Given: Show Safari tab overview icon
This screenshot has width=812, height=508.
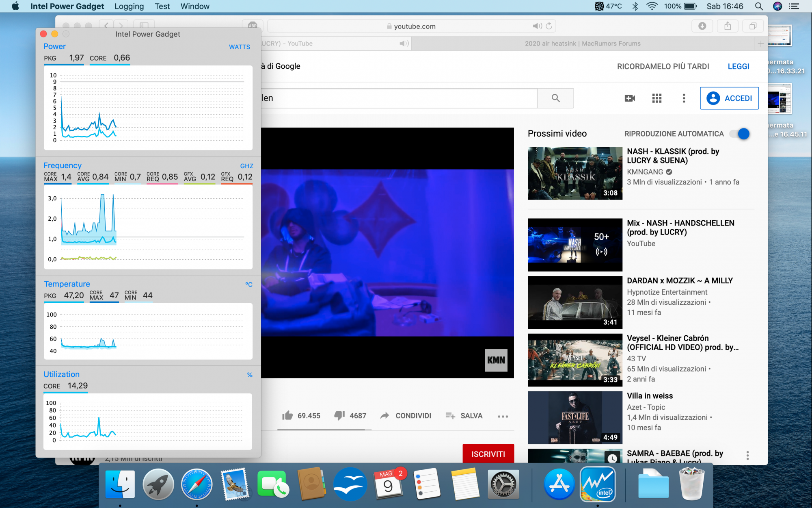Looking at the screenshot, I should click(753, 26).
